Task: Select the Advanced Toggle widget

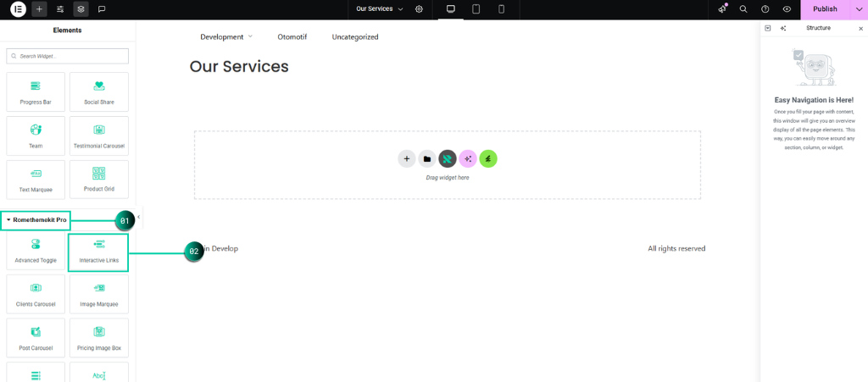Action: tap(36, 251)
